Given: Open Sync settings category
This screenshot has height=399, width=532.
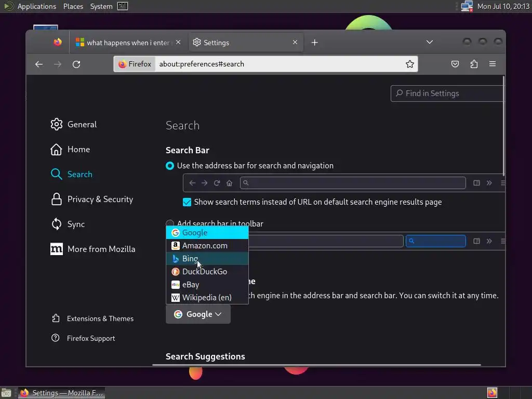Looking at the screenshot, I should pyautogui.click(x=68, y=224).
